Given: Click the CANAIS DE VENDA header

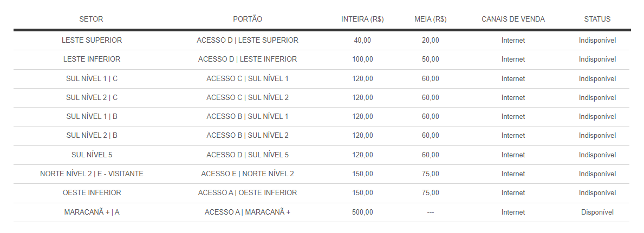Looking at the screenshot, I should 513,19.
